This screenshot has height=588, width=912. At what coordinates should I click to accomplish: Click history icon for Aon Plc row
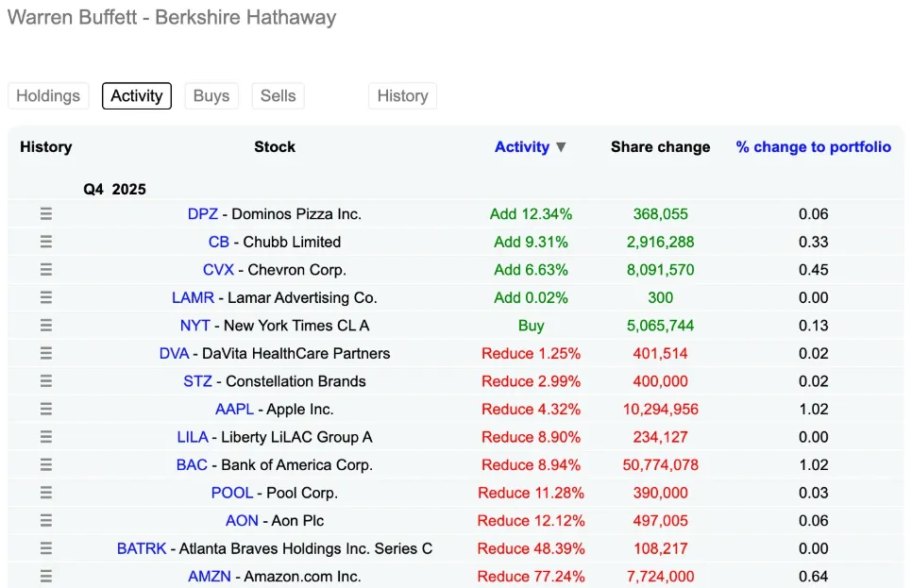pyautogui.click(x=45, y=521)
